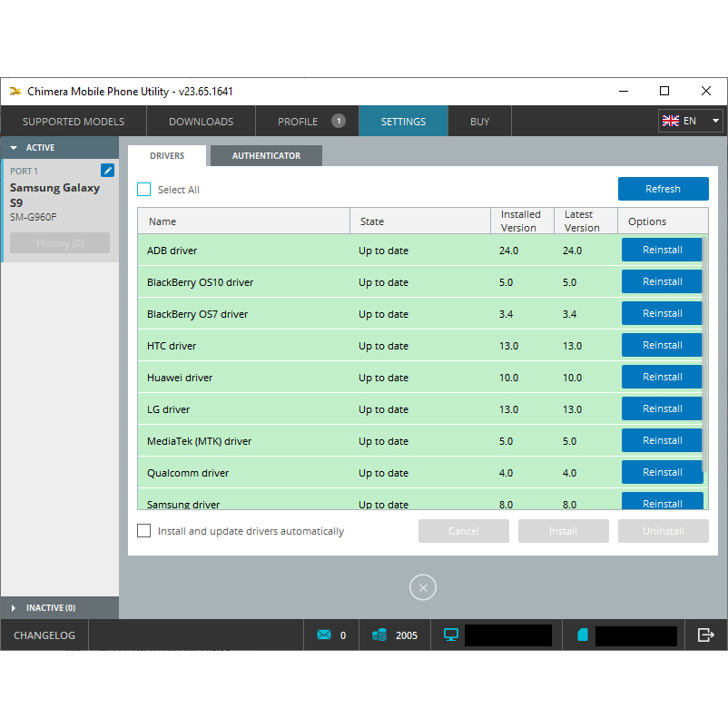Open the BUY tab

tap(479, 121)
